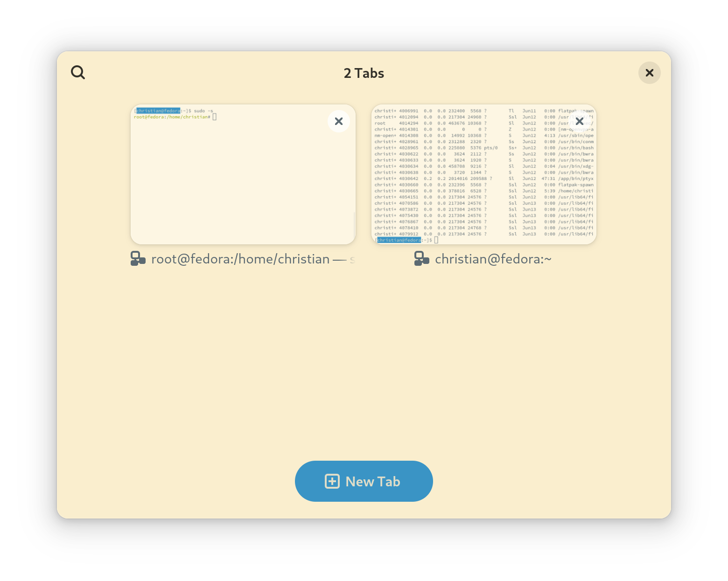Close the tab overview with the top-right X

coord(649,73)
